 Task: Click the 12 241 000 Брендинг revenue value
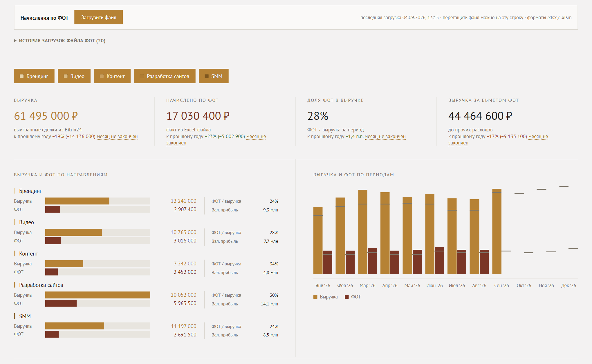pyautogui.click(x=183, y=201)
